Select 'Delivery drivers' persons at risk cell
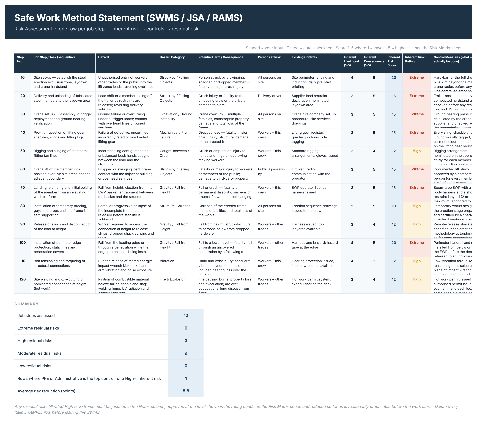The image size is (477, 448). pyautogui.click(x=272, y=101)
